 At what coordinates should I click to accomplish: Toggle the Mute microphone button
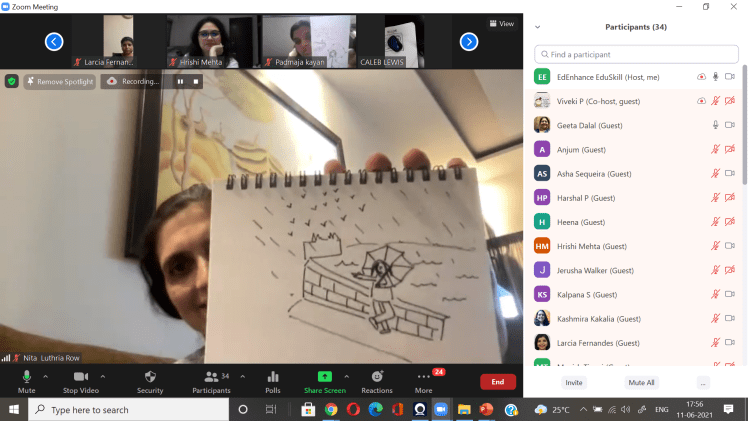27,377
